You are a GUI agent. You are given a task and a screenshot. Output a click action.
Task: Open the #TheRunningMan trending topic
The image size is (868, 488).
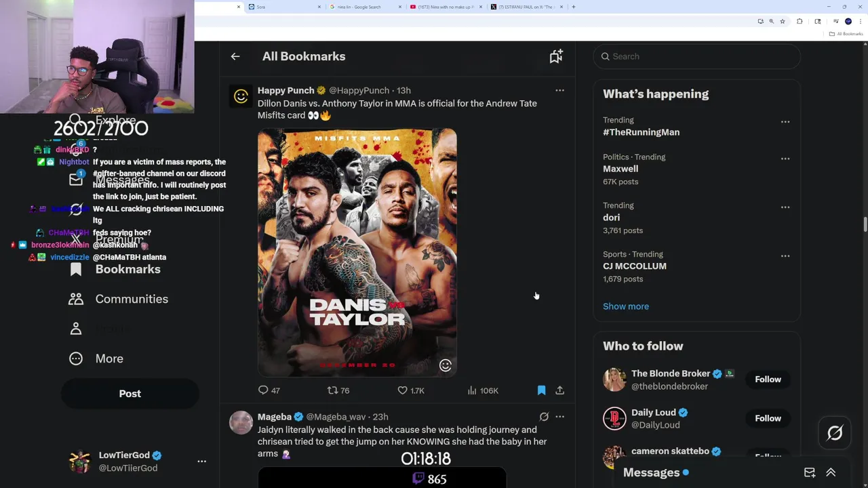[641, 132]
